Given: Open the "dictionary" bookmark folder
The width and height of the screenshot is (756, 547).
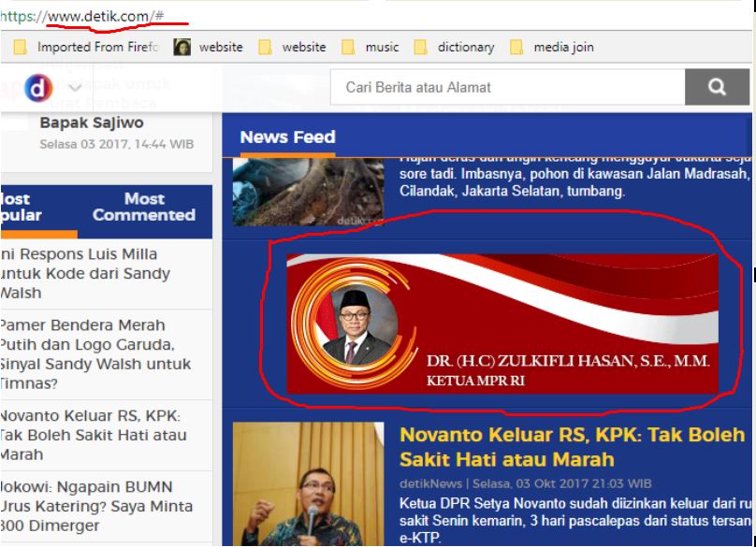Looking at the screenshot, I should coord(454,48).
